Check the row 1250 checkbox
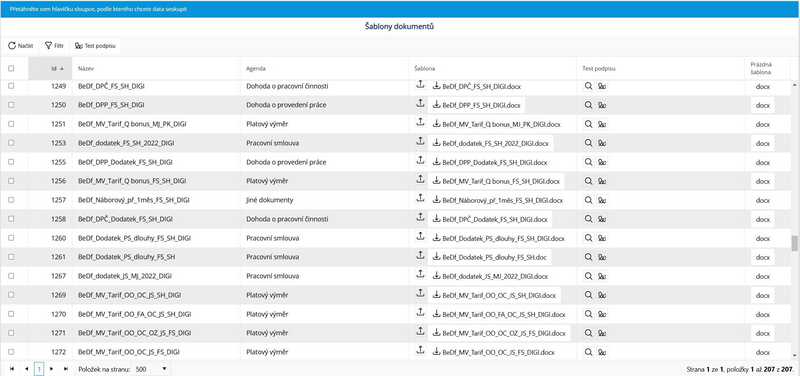Viewport: 800px width, 376px height. coord(11,105)
